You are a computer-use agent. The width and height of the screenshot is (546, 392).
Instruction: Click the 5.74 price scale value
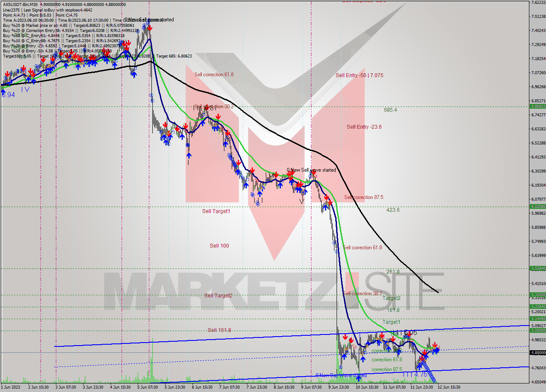(539, 241)
